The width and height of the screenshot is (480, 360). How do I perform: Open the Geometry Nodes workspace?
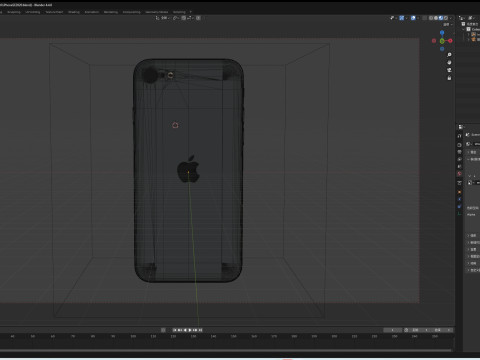coord(157,12)
